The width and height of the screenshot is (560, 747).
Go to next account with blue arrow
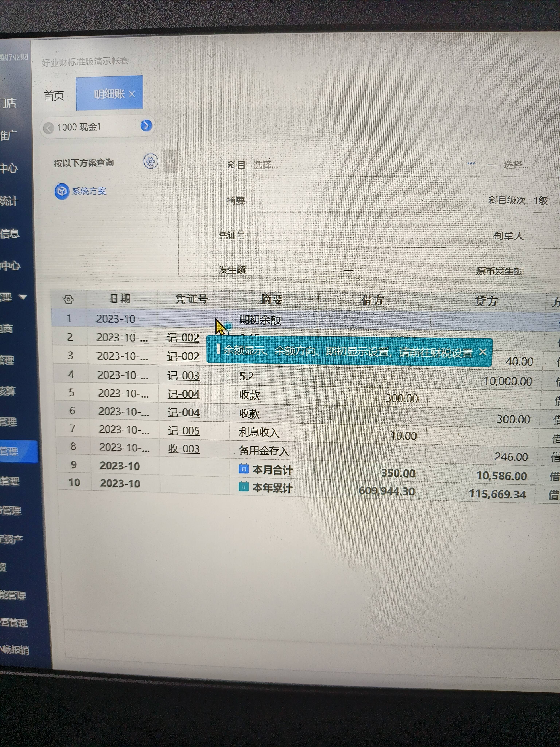[146, 126]
